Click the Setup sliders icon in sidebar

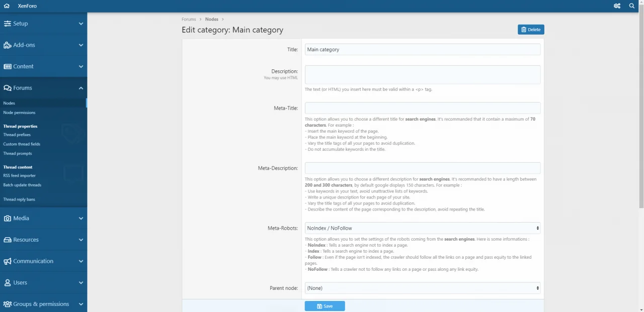point(7,24)
